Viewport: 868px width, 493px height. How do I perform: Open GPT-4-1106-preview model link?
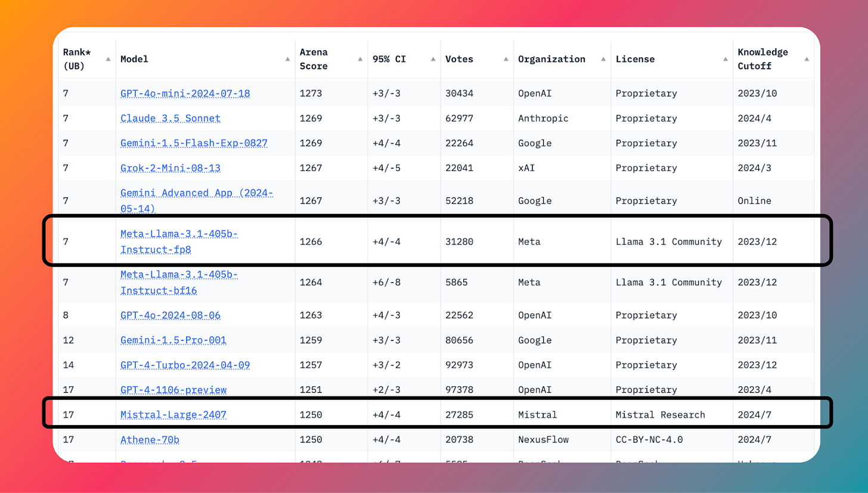(x=173, y=390)
